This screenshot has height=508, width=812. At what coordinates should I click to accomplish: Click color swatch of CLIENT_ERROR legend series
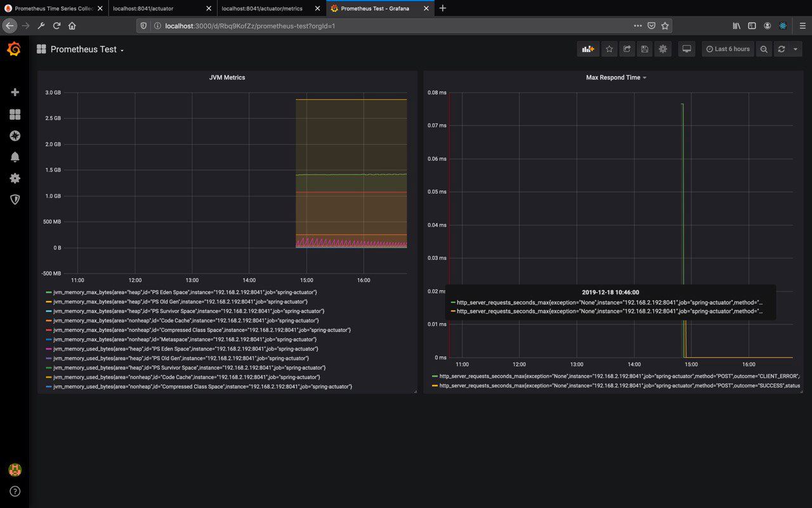pos(435,376)
